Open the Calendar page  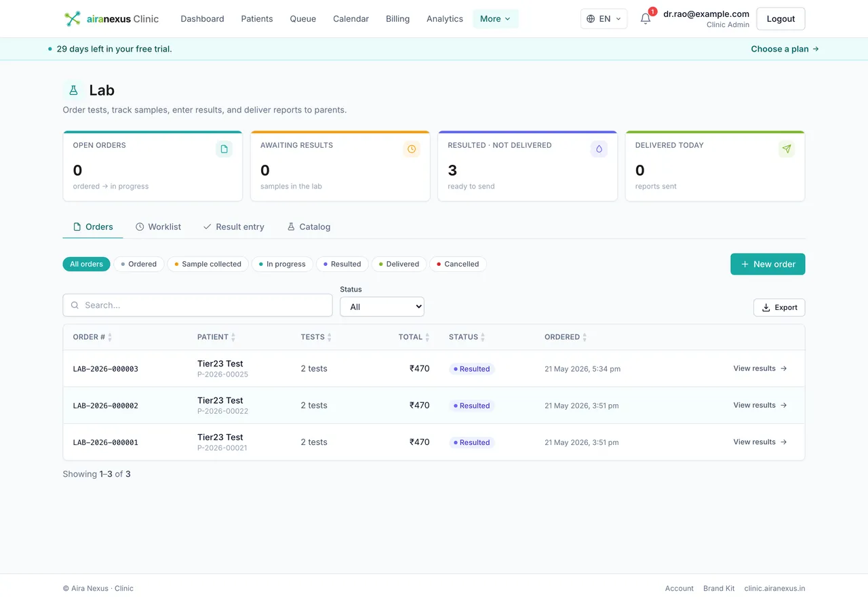[351, 19]
